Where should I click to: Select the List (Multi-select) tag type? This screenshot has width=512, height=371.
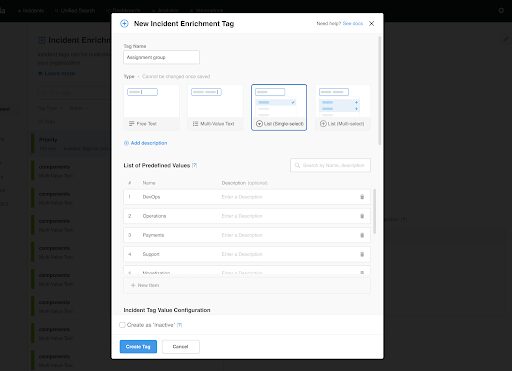(x=343, y=107)
